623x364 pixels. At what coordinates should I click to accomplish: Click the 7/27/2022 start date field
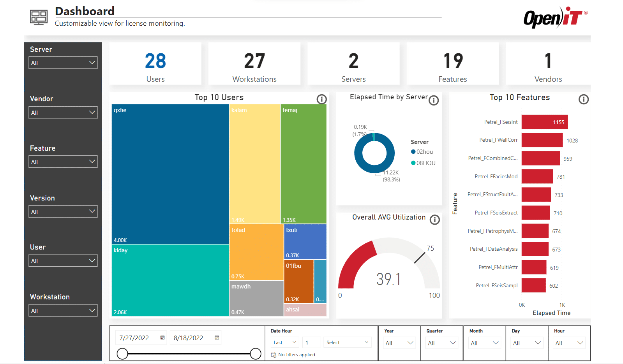click(x=142, y=338)
